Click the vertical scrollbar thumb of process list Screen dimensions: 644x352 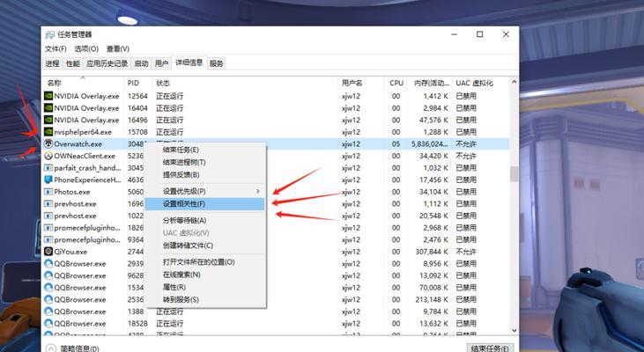point(514,174)
